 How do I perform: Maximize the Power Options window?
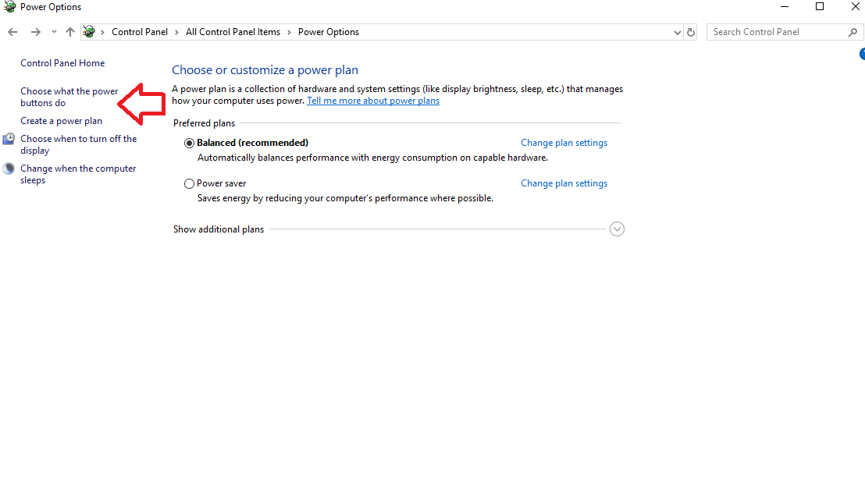(x=820, y=6)
